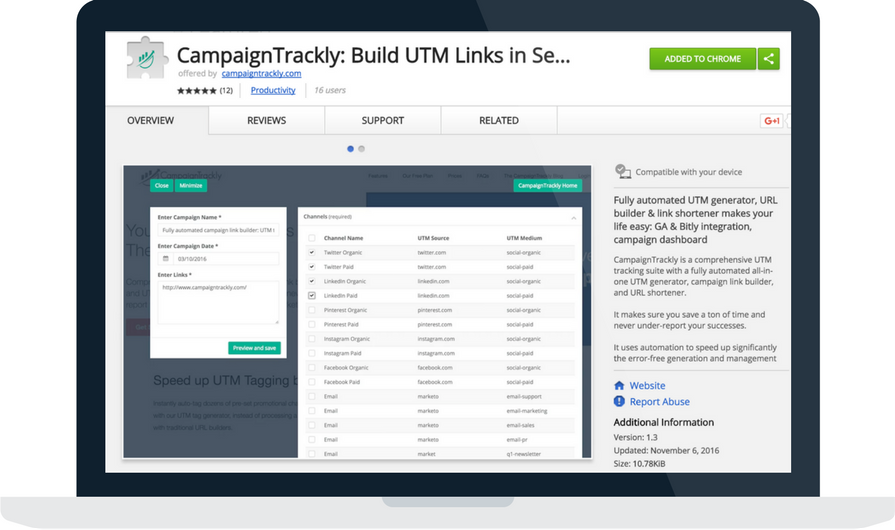Click the Minimize button in screenshot
The width and height of the screenshot is (895, 530).
click(191, 185)
